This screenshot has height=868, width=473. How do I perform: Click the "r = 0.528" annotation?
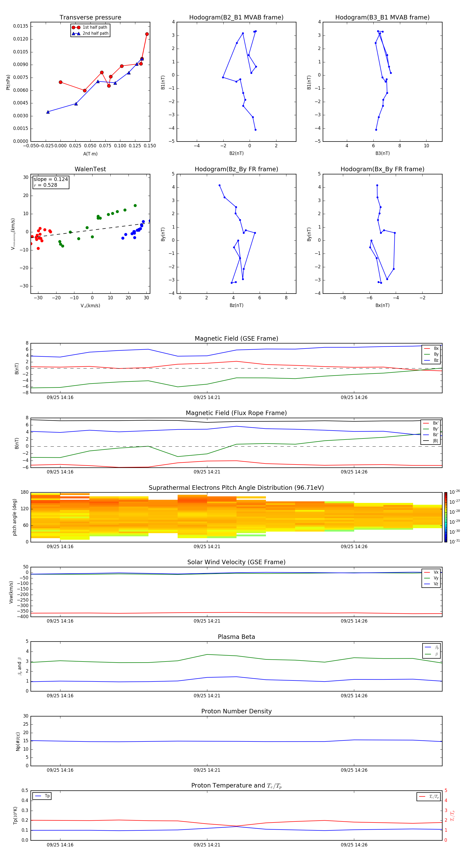[45, 185]
